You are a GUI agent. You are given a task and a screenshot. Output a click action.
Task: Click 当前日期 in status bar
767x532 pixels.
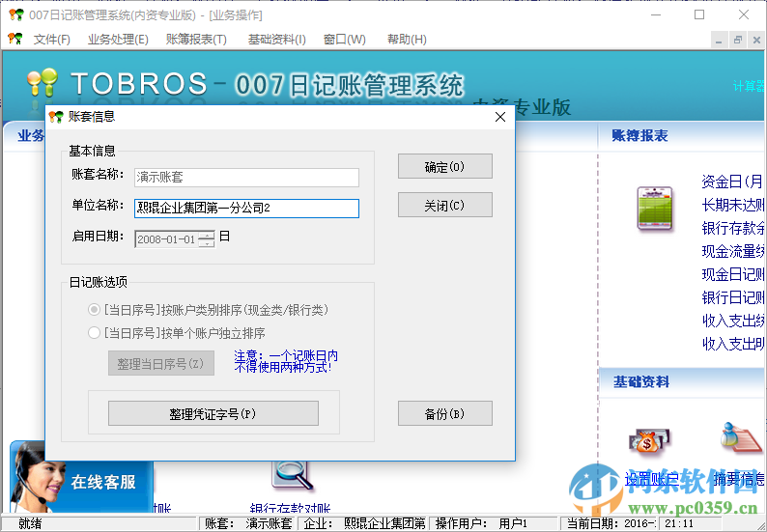click(611, 523)
